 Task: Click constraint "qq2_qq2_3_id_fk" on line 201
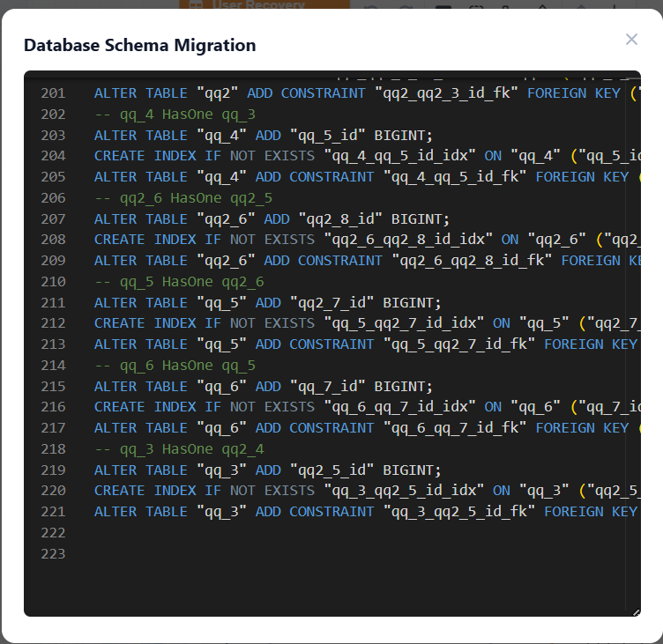click(446, 93)
